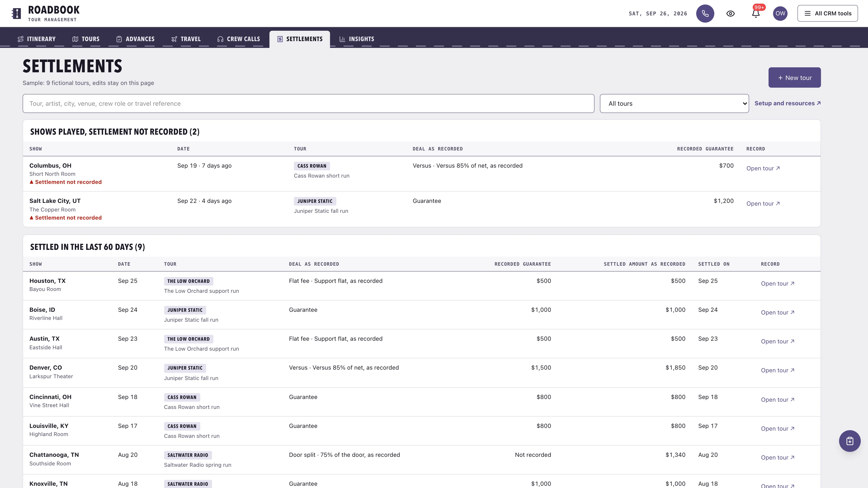Click the phone call icon in header

[705, 14]
